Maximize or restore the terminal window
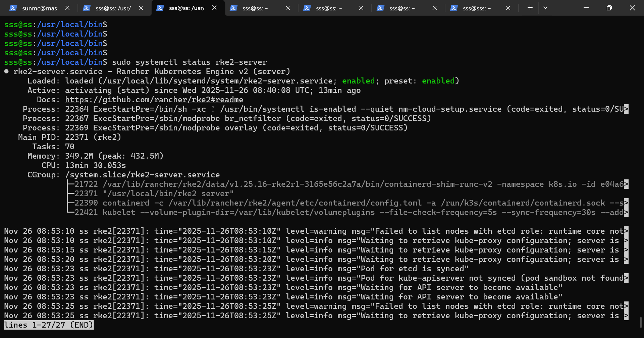The image size is (644, 338). pyautogui.click(x=609, y=8)
